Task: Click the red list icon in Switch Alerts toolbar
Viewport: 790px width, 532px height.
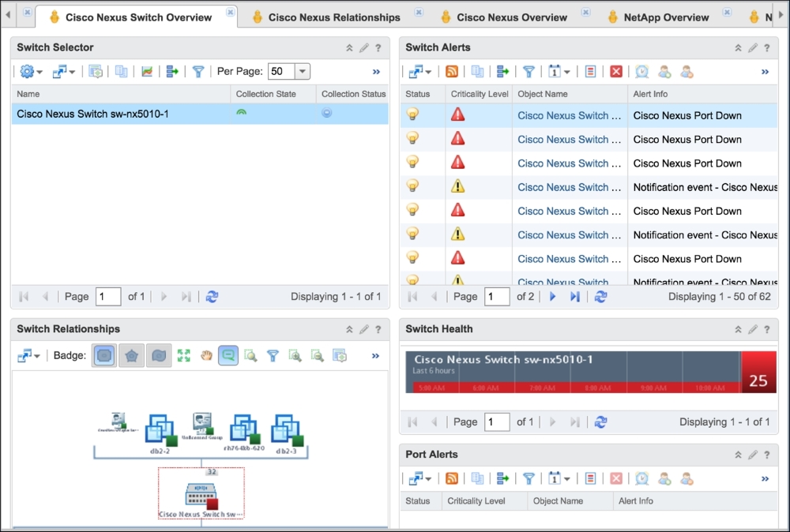Action: coord(590,72)
